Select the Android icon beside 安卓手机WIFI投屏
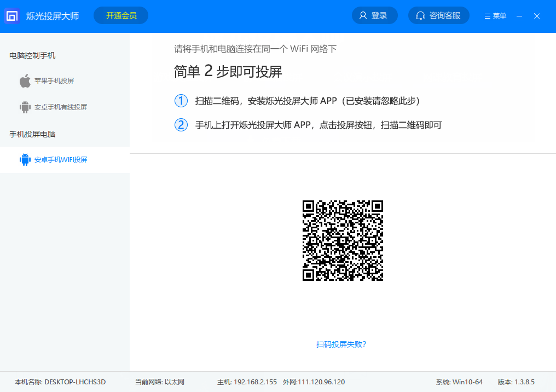This screenshot has height=392, width=556. [25, 159]
